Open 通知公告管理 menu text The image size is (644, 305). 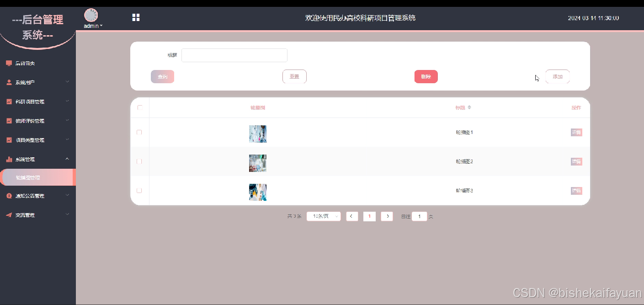[30, 196]
